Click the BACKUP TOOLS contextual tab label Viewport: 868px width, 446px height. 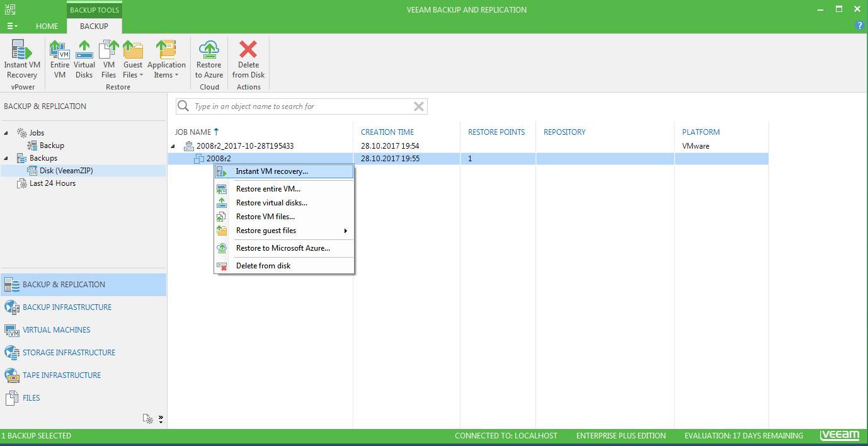tap(94, 10)
